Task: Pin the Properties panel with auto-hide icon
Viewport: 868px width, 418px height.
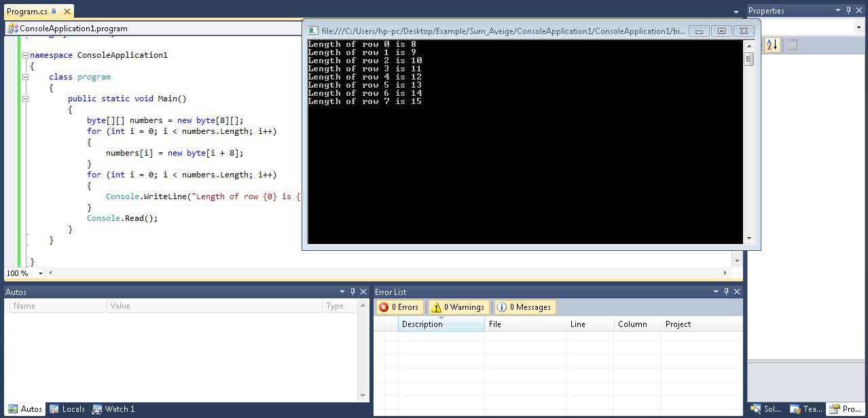Action: [849, 10]
